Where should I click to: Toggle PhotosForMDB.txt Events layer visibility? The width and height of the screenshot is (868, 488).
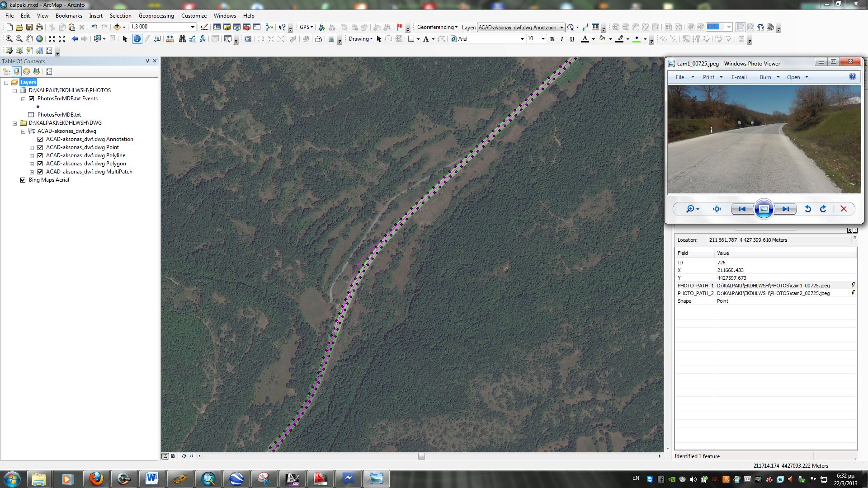coord(32,99)
